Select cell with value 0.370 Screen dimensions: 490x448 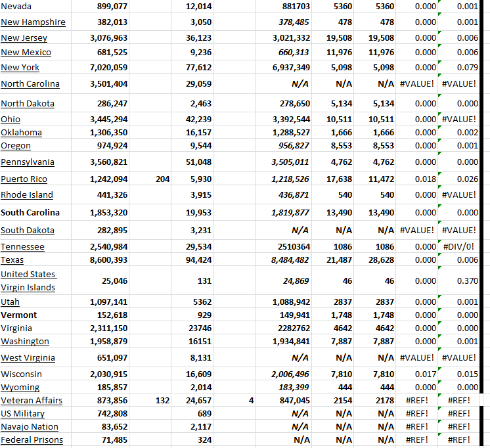click(x=458, y=280)
